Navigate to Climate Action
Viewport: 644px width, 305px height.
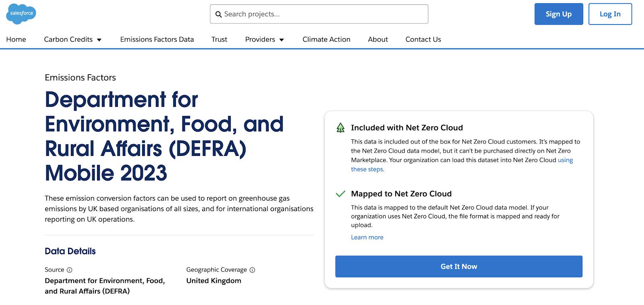326,39
